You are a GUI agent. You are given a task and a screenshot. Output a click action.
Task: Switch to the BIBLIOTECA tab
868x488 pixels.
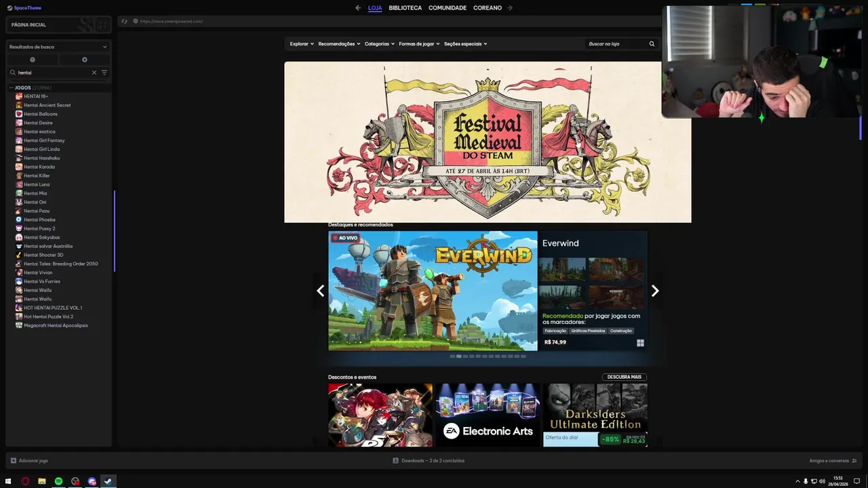pyautogui.click(x=406, y=8)
